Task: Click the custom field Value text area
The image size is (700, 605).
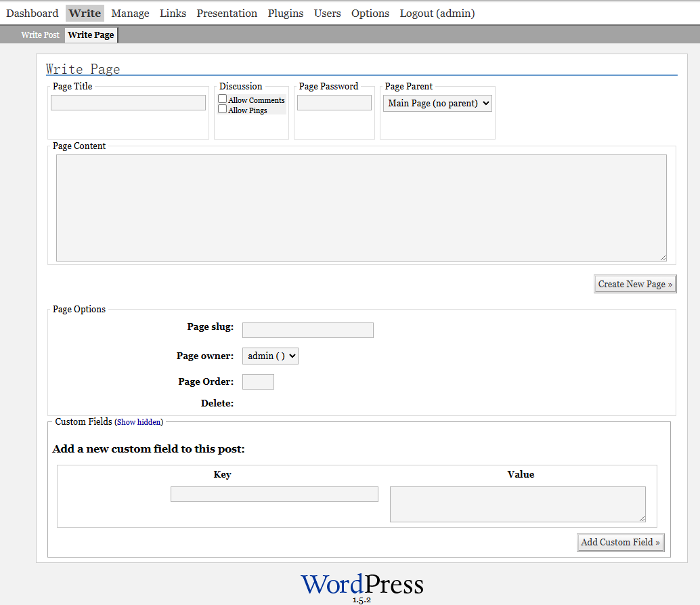Action: point(518,505)
